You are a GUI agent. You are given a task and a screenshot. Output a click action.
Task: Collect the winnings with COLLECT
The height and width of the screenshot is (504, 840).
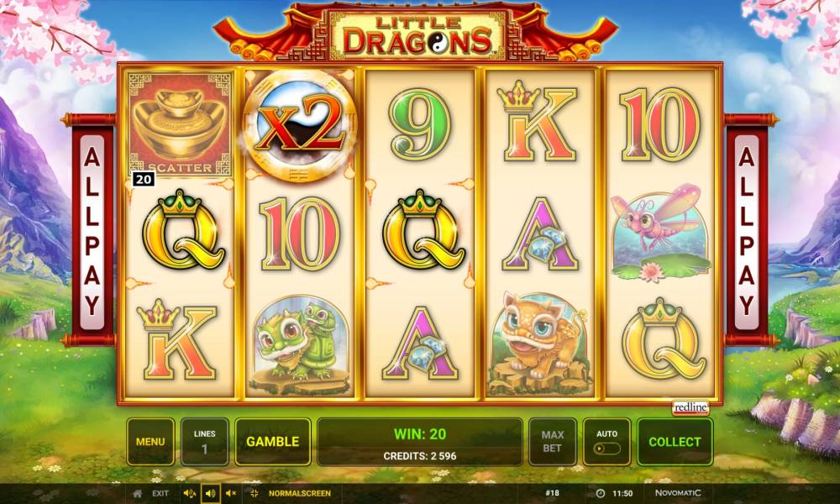[675, 442]
